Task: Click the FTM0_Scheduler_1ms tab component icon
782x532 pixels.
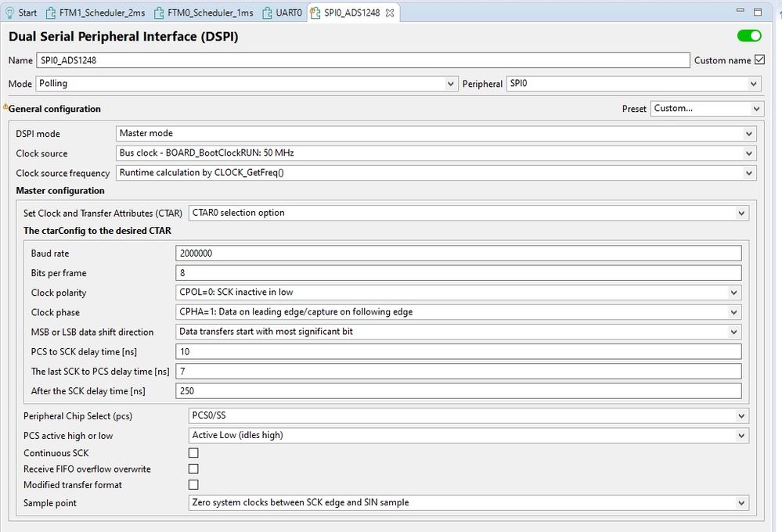Action: (x=159, y=13)
